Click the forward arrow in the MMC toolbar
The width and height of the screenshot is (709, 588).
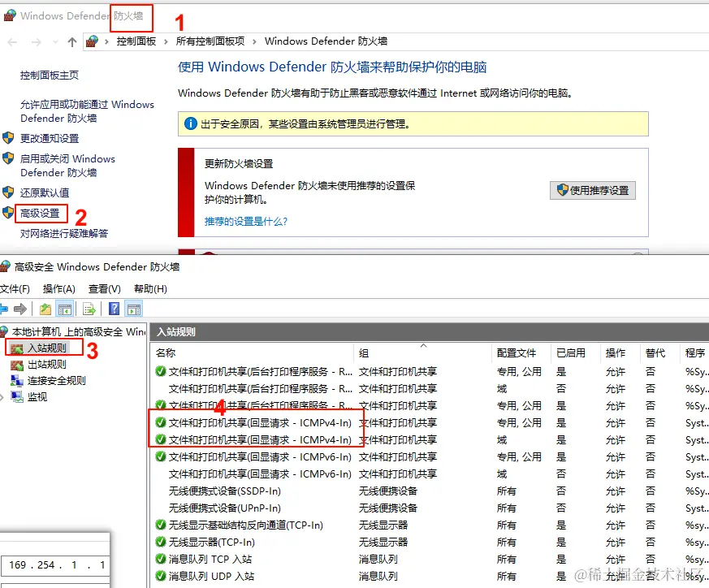[x=20, y=309]
